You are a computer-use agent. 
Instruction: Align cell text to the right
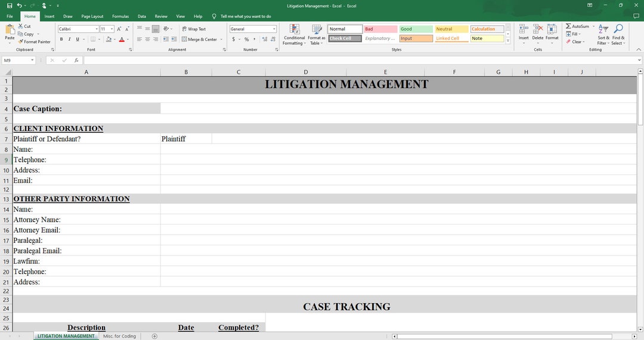coord(156,39)
